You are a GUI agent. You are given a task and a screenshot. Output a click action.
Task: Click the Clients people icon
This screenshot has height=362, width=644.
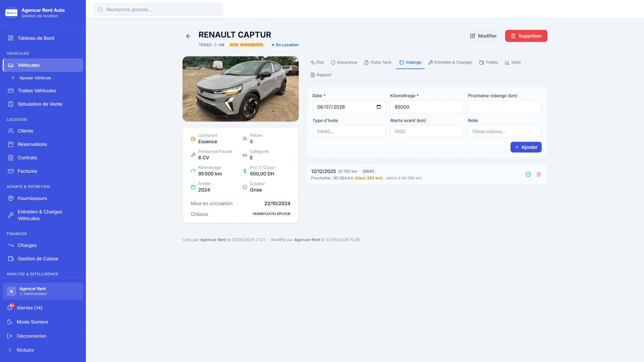coord(11,131)
